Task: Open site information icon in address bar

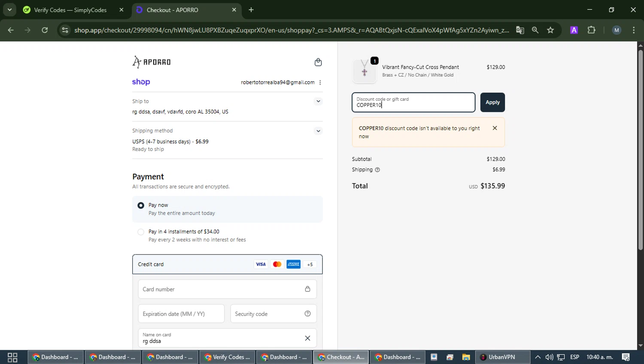Action: click(65, 30)
